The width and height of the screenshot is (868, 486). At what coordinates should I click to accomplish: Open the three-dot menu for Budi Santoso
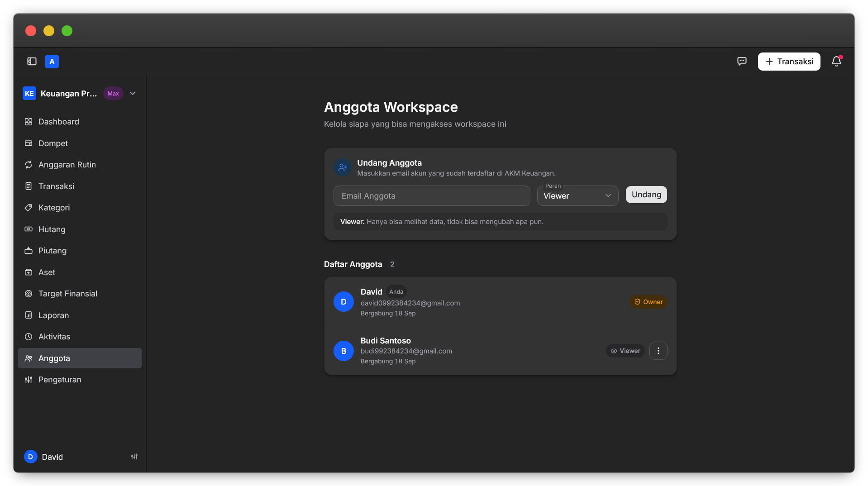658,351
